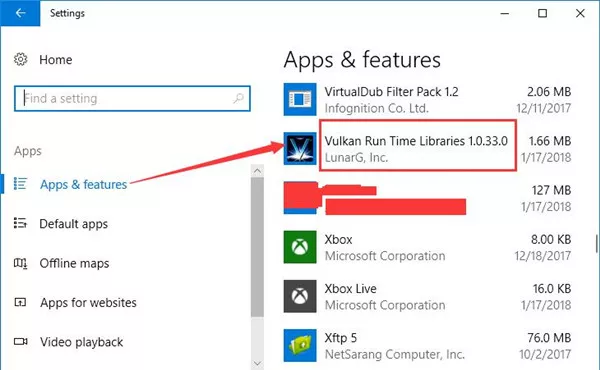Click the sidebar scrollbar up arrow

[258, 171]
